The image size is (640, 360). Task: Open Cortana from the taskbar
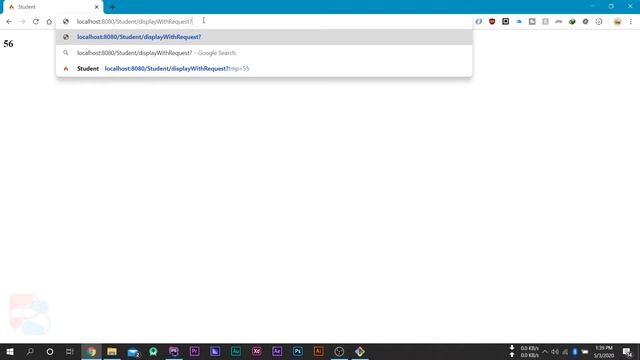click(50, 351)
